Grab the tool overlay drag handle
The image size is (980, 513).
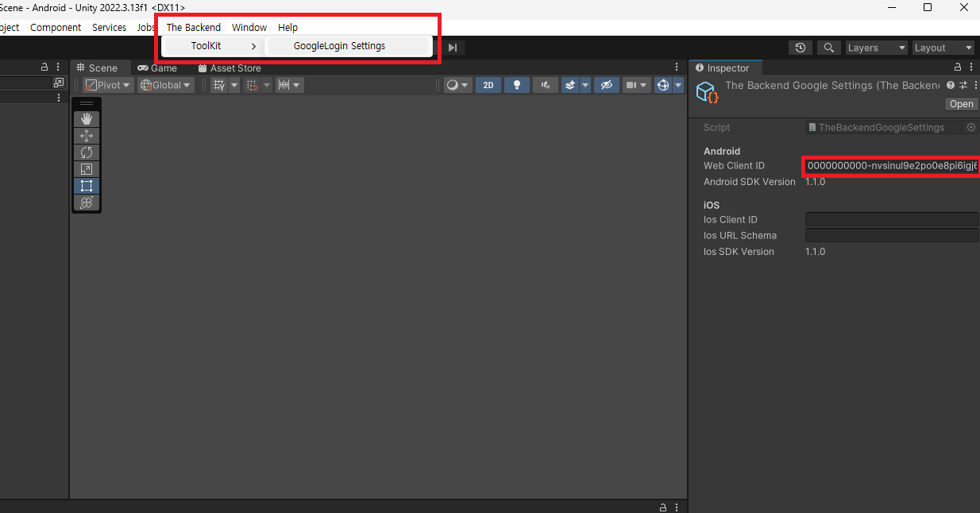click(x=87, y=104)
